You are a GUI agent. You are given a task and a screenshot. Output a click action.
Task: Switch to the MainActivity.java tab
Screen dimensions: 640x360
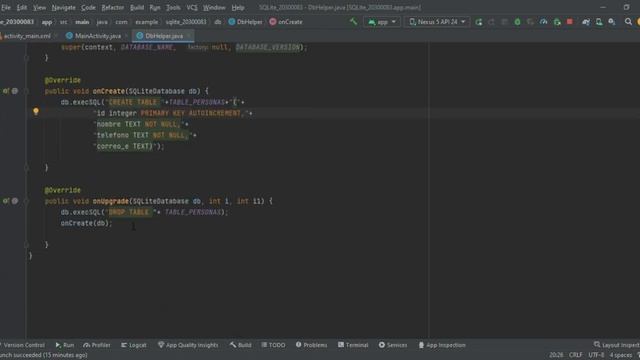[x=98, y=36]
